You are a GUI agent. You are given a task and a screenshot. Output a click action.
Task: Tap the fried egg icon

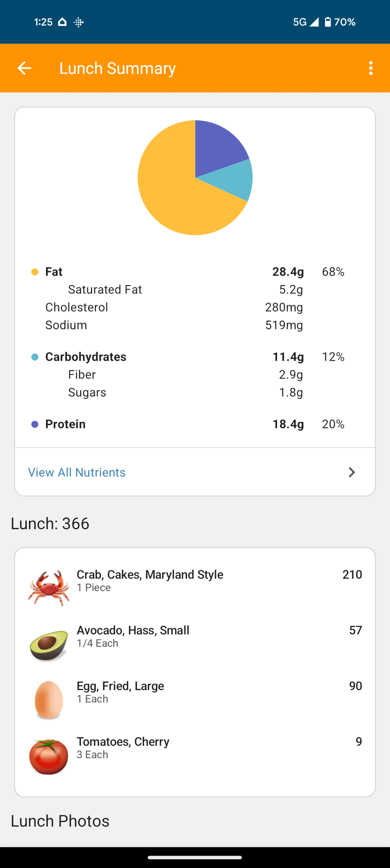click(x=49, y=700)
